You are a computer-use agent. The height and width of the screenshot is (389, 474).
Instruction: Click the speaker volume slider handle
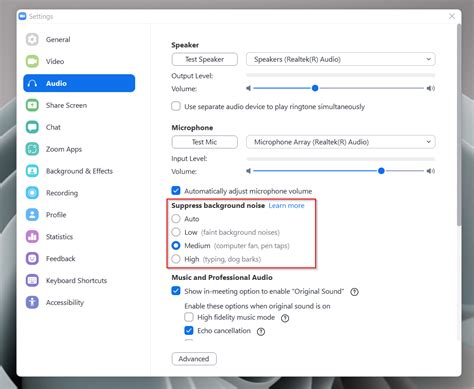[x=315, y=88]
